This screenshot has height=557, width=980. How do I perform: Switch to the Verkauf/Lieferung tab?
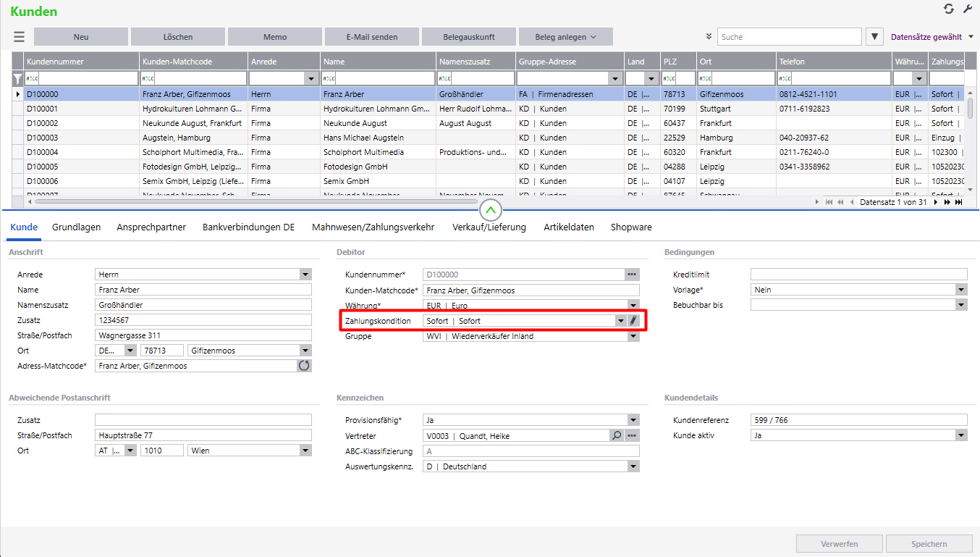click(x=489, y=227)
